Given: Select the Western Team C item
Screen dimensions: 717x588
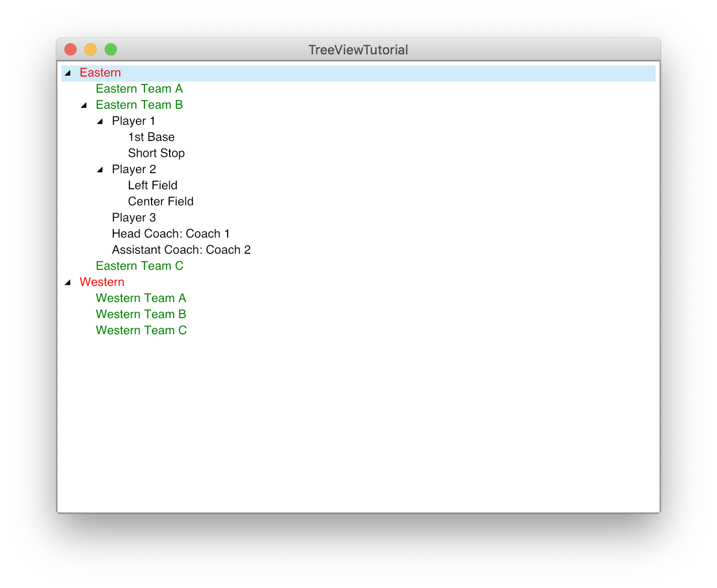Looking at the screenshot, I should pyautogui.click(x=141, y=330).
